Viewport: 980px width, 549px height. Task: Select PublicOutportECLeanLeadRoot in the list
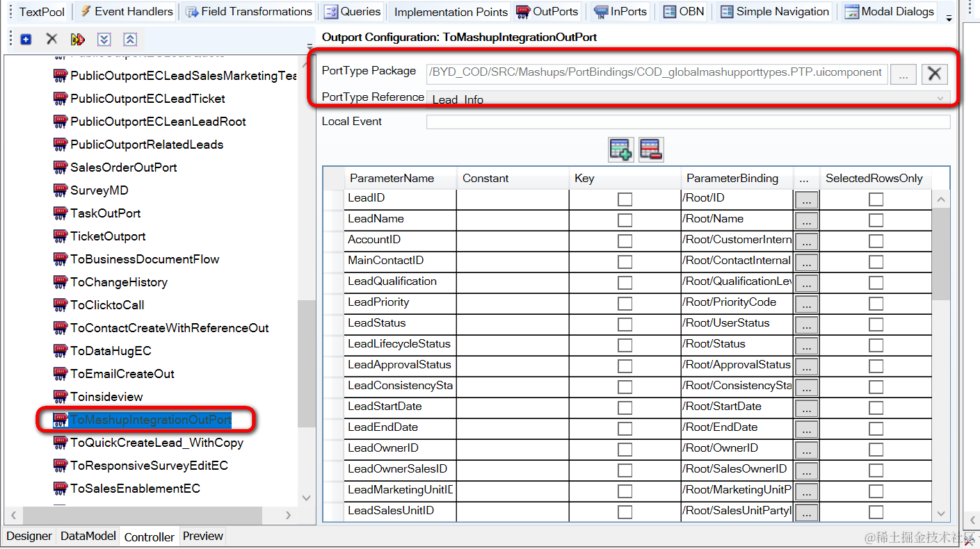click(158, 122)
